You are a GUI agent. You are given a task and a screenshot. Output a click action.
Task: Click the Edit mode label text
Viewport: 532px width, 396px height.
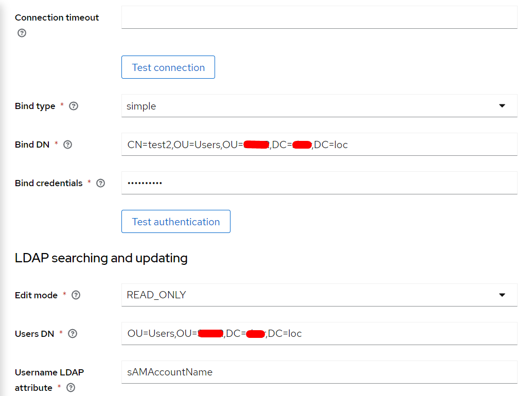[x=36, y=295]
